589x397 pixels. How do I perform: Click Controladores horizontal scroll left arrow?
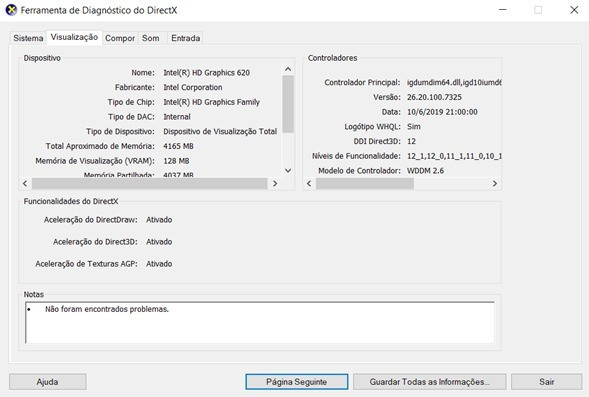tap(309, 184)
